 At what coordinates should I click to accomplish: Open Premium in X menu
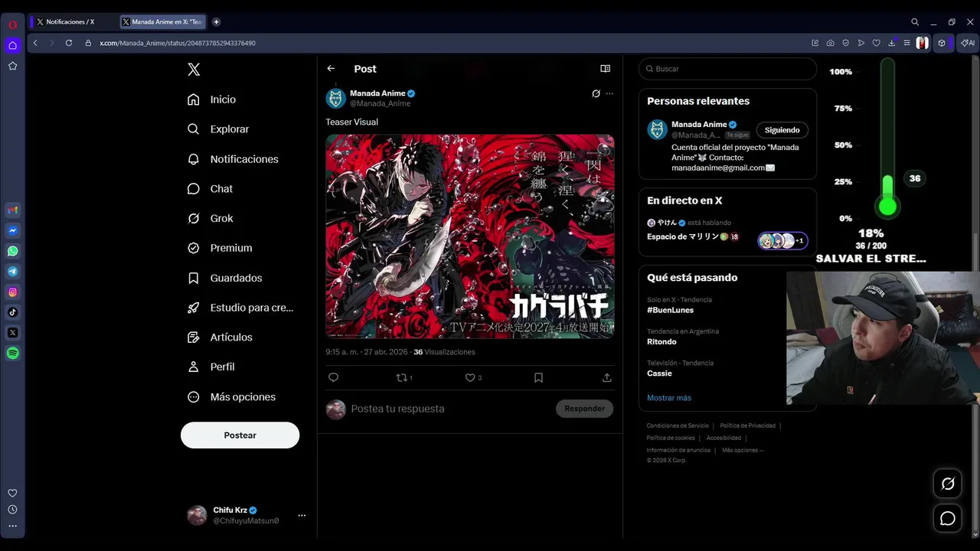point(220,248)
